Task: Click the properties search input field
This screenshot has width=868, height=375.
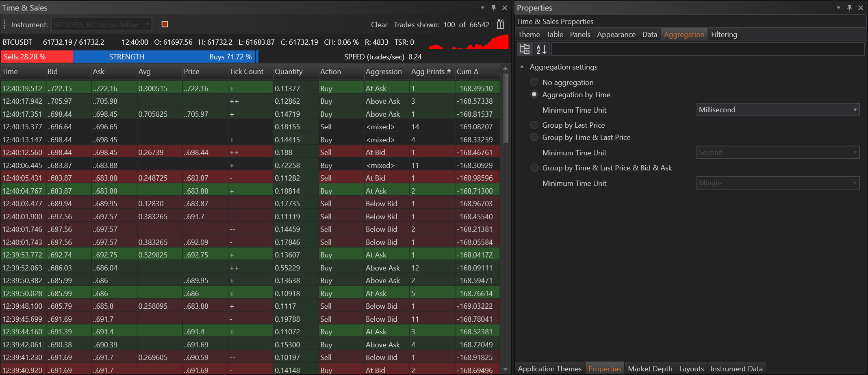Action: (707, 49)
